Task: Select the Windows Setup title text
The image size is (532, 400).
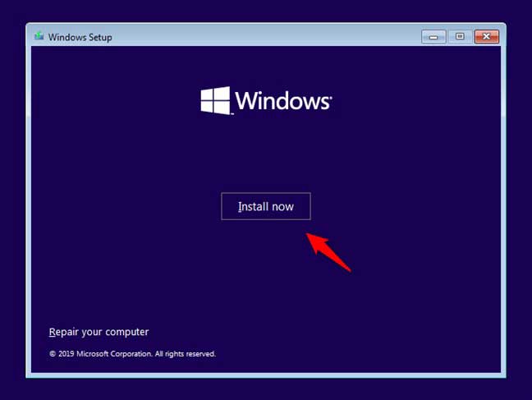Action: coord(80,37)
